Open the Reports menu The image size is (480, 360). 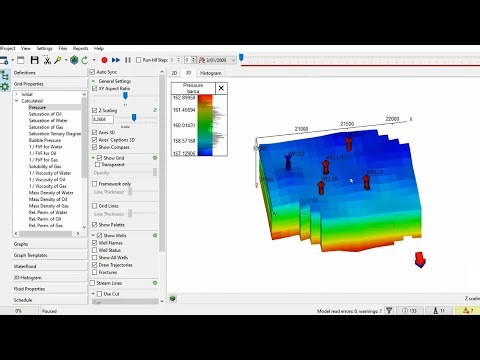pos(81,48)
